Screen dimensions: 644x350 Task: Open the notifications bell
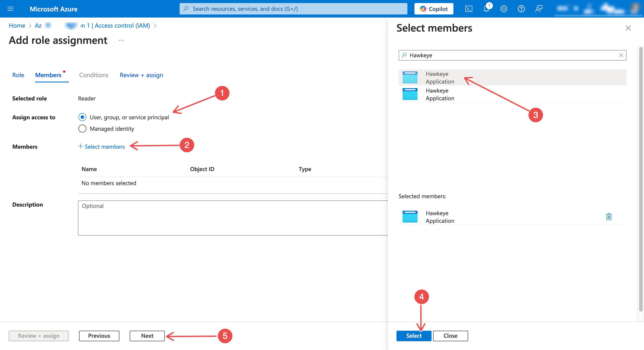486,9
